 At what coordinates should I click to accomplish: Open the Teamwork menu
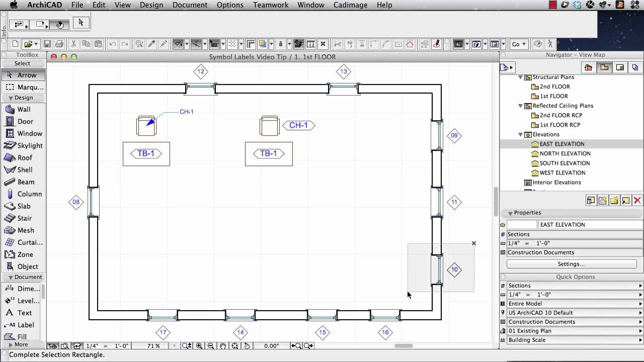[x=271, y=5]
